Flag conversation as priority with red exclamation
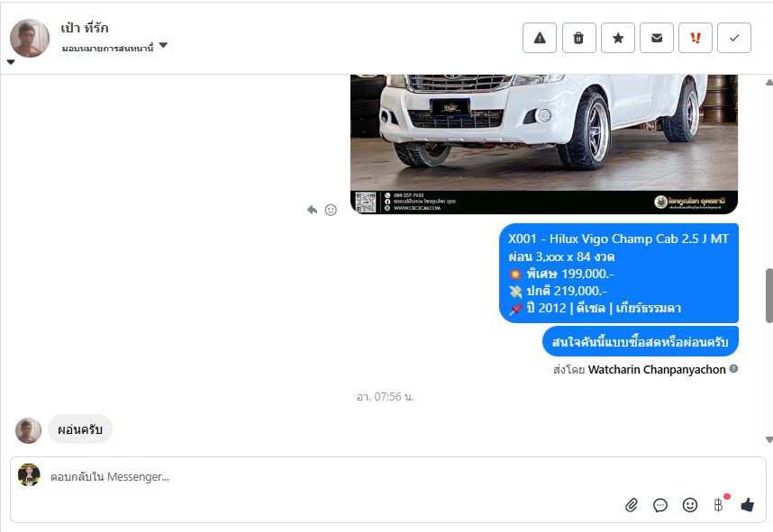The width and height of the screenshot is (773, 532). pos(696,38)
